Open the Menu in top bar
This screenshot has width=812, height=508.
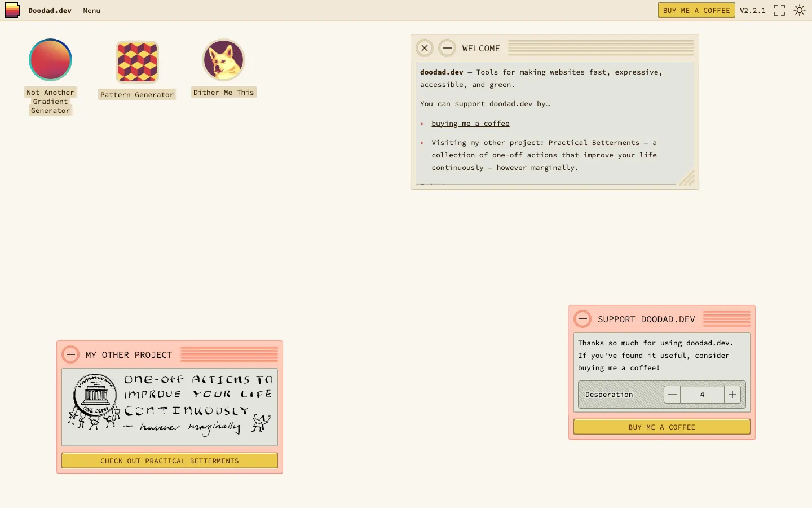click(x=91, y=11)
